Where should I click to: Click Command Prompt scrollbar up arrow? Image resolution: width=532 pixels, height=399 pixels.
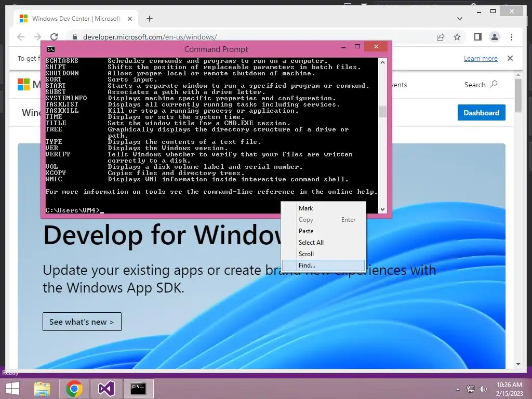coord(382,62)
